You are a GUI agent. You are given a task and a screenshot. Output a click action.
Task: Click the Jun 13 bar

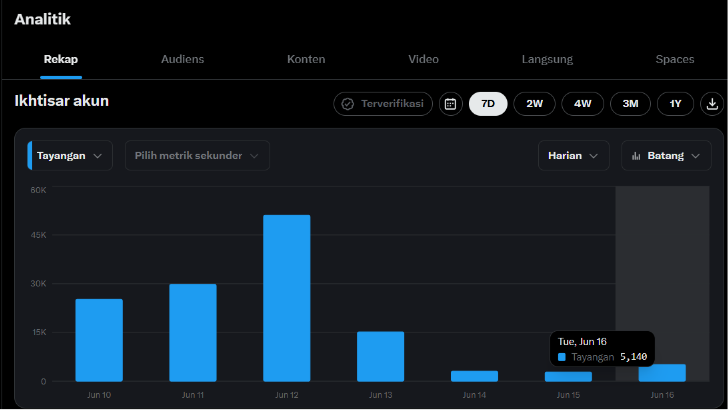380,357
